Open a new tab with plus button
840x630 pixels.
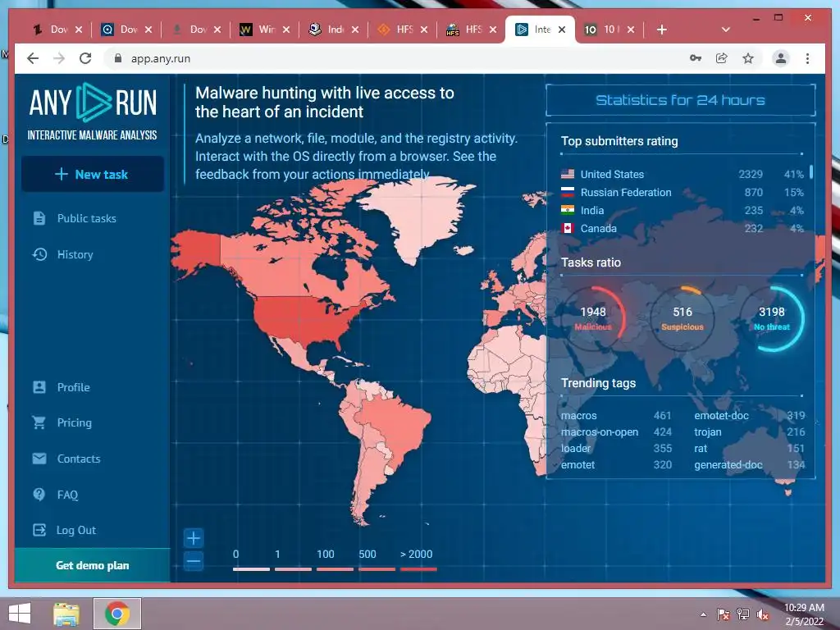(x=662, y=30)
